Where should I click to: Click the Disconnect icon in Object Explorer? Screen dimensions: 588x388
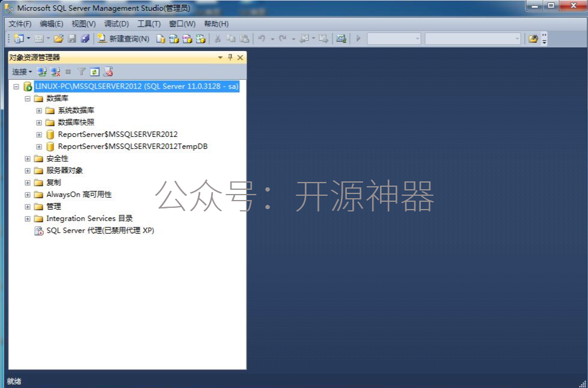(x=55, y=71)
